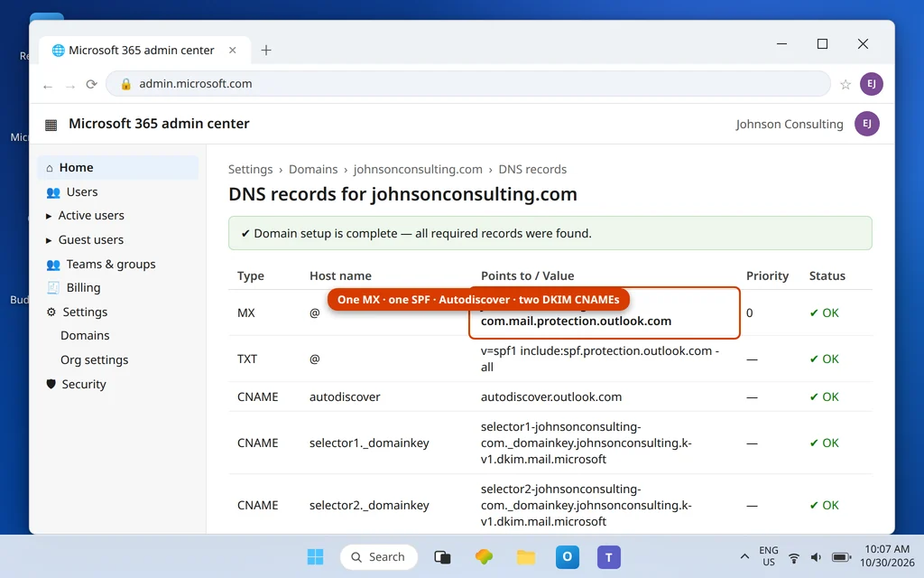
Task: Open a new browser tab
Action: pos(266,51)
